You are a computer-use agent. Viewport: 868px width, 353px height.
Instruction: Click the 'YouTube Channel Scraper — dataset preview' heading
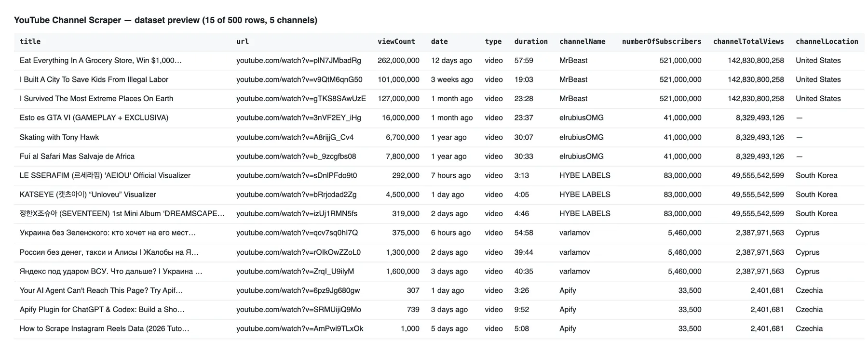click(x=165, y=20)
